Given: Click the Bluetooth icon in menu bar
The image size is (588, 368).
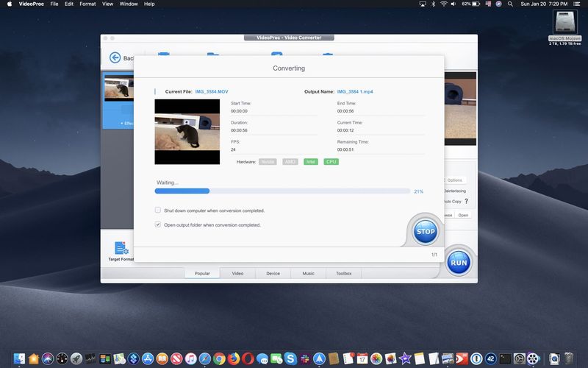Looking at the screenshot, I should pos(434,4).
